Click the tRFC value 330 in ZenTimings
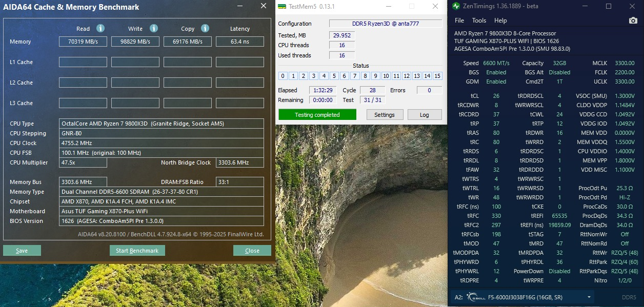Image resolution: width=644 pixels, height=307 pixels. [496, 216]
